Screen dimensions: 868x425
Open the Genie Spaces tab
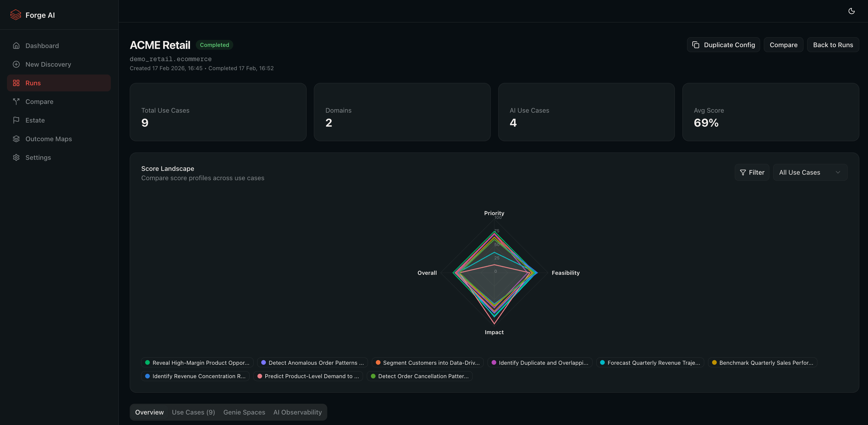coord(244,412)
